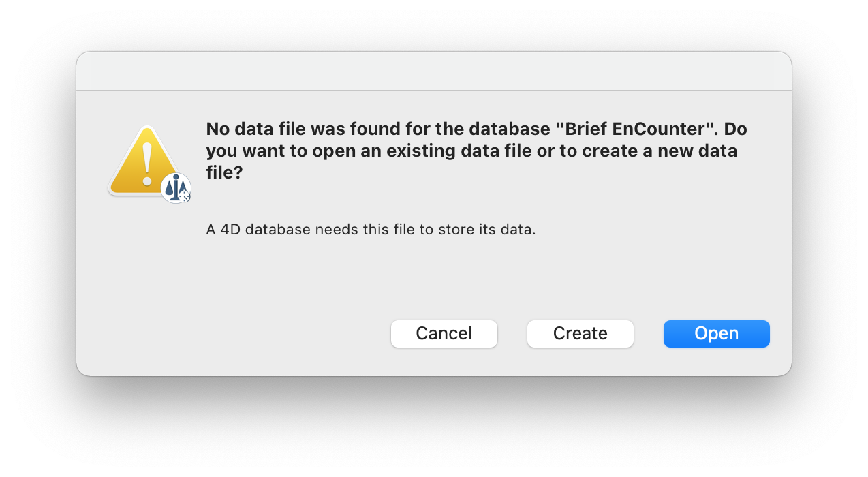Choose the blue default Open button
Viewport: 868px width, 477px height.
point(716,334)
